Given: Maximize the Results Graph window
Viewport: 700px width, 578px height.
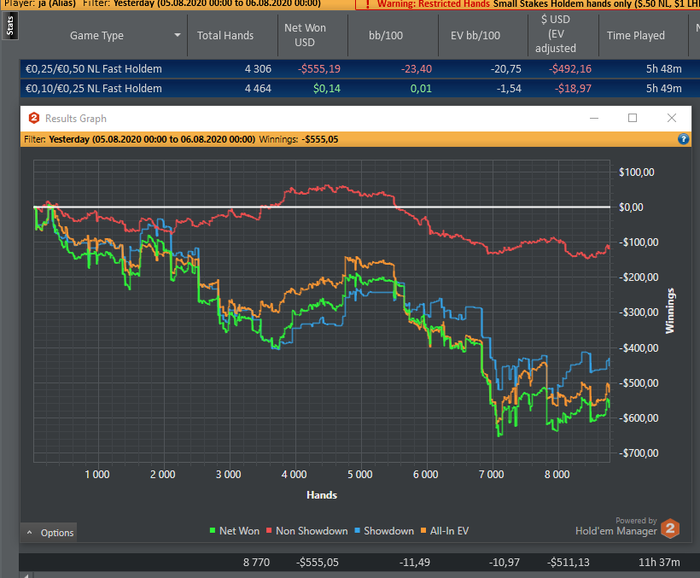Looking at the screenshot, I should click(x=632, y=118).
